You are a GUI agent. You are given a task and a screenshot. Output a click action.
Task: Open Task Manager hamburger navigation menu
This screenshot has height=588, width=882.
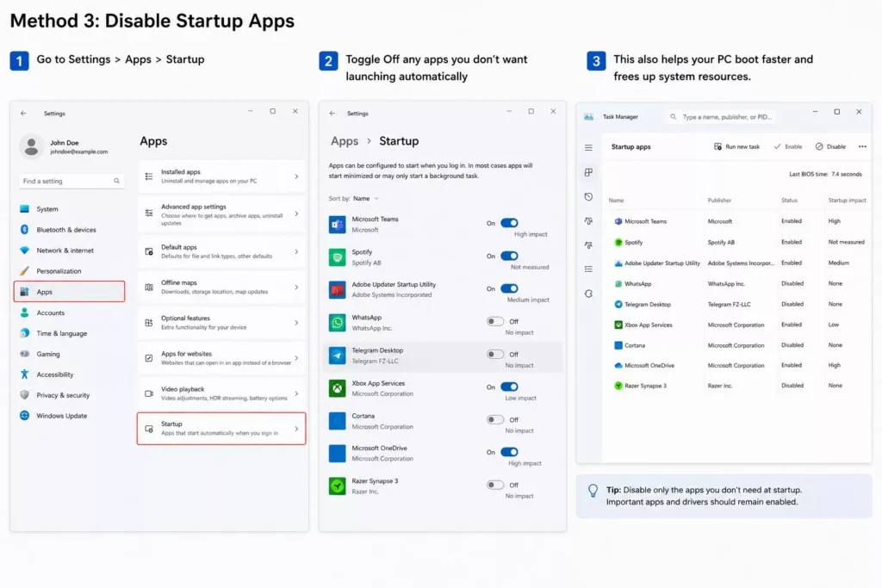click(588, 147)
